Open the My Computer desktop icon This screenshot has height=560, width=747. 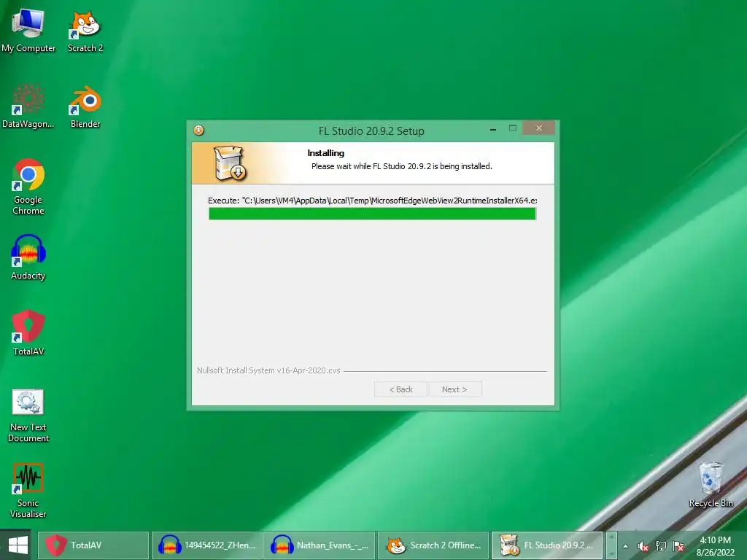pyautogui.click(x=28, y=31)
